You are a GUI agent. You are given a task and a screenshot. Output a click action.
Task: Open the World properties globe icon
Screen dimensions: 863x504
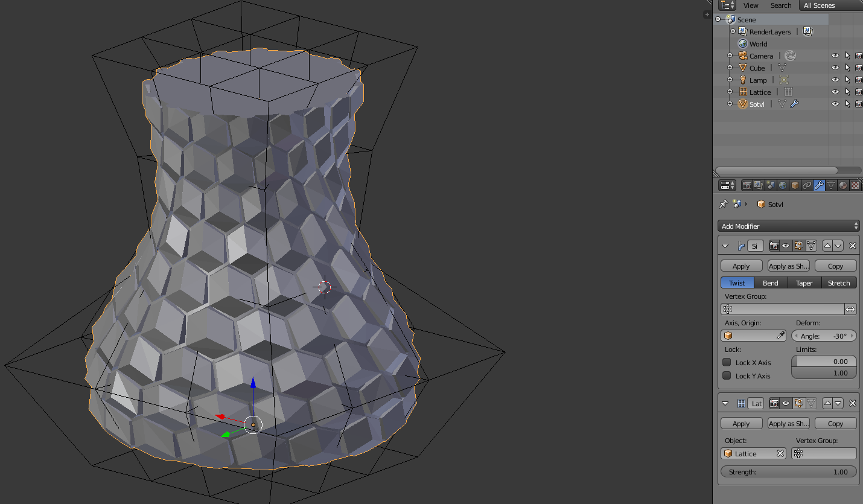tap(783, 185)
